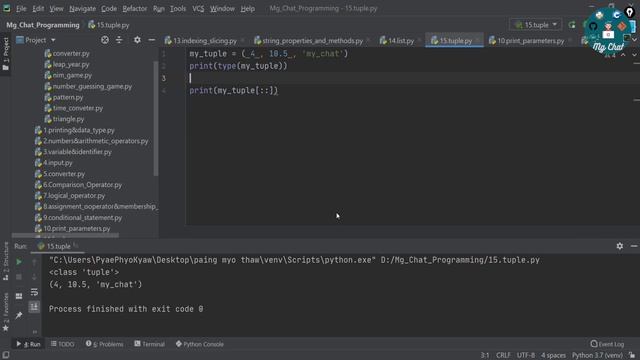Click the Mg_Chat_Programming breadcrumb
The width and height of the screenshot is (640, 360).
tap(43, 25)
